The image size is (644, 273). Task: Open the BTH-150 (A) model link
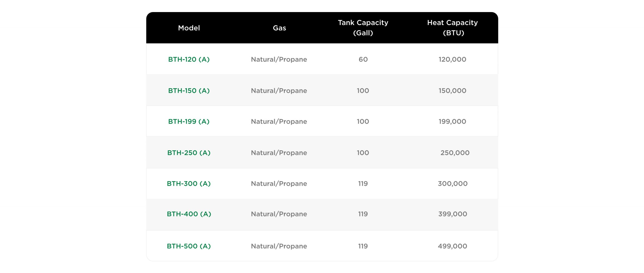point(189,90)
